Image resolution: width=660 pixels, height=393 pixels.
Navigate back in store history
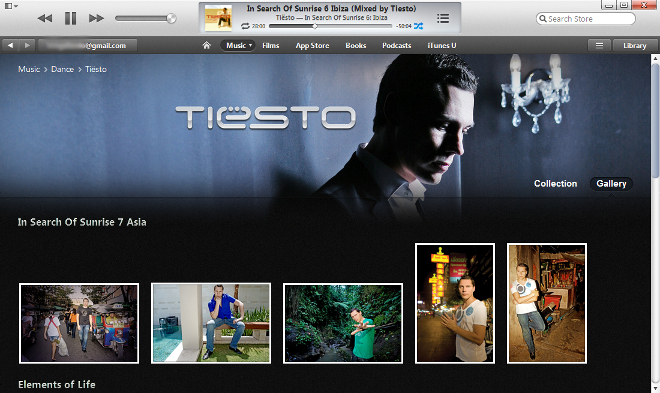(11, 45)
